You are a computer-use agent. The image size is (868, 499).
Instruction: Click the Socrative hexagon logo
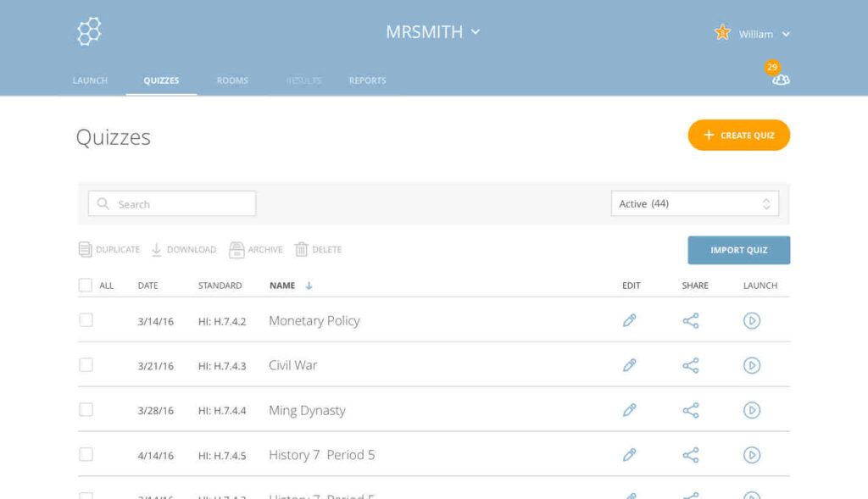[x=88, y=31]
